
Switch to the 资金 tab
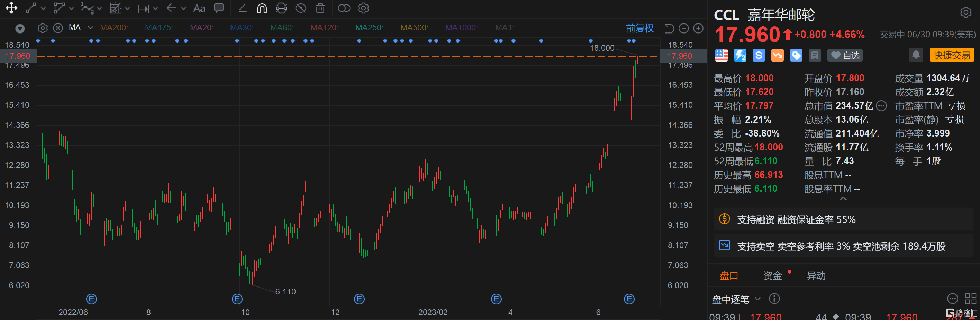tap(772, 275)
